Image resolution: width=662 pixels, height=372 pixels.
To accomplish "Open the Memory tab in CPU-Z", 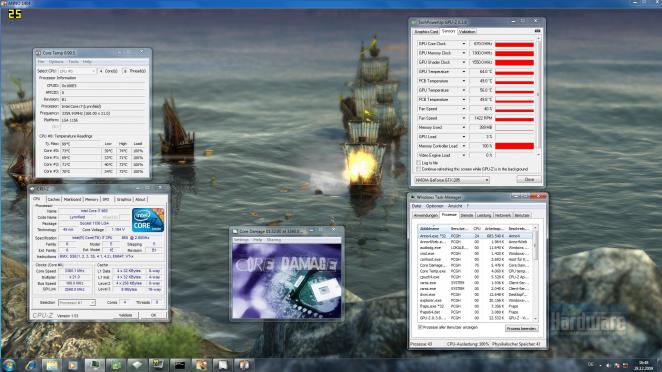I will 92,199.
